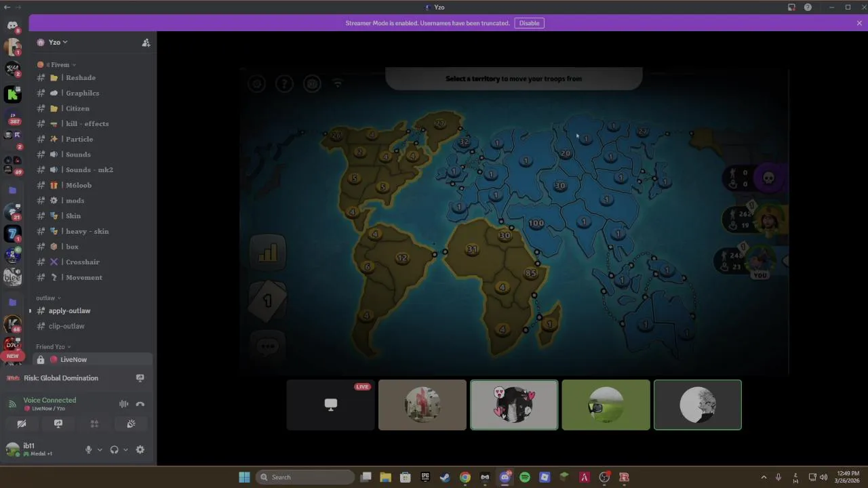This screenshot has height=488, width=868.
Task: Toggle headphone deafen in user panel
Action: 114,449
